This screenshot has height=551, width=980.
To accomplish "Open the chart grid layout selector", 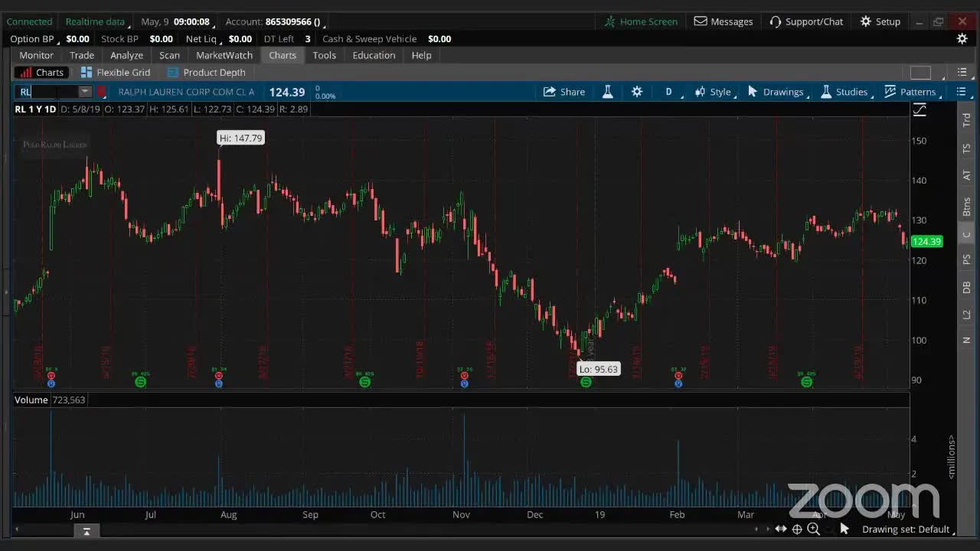I will click(920, 73).
